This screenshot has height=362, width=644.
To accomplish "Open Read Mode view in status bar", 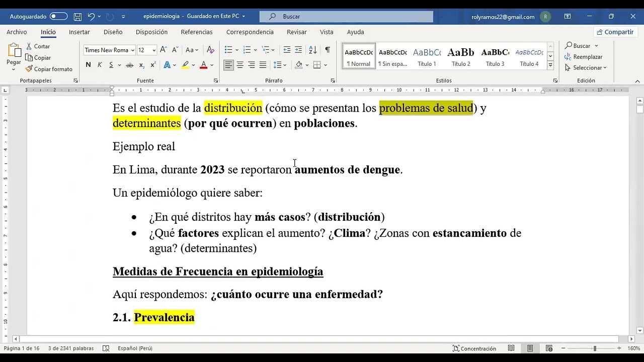I will pyautogui.click(x=511, y=348).
